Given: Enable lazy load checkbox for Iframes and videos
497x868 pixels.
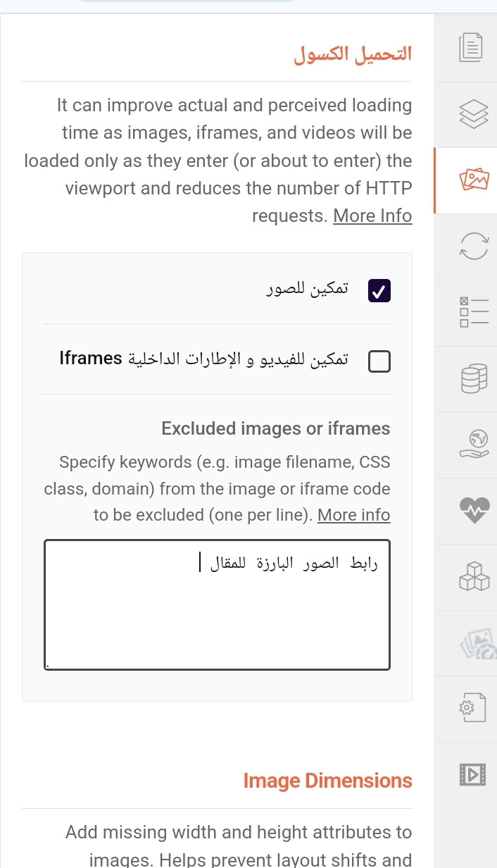Looking at the screenshot, I should (x=379, y=361).
